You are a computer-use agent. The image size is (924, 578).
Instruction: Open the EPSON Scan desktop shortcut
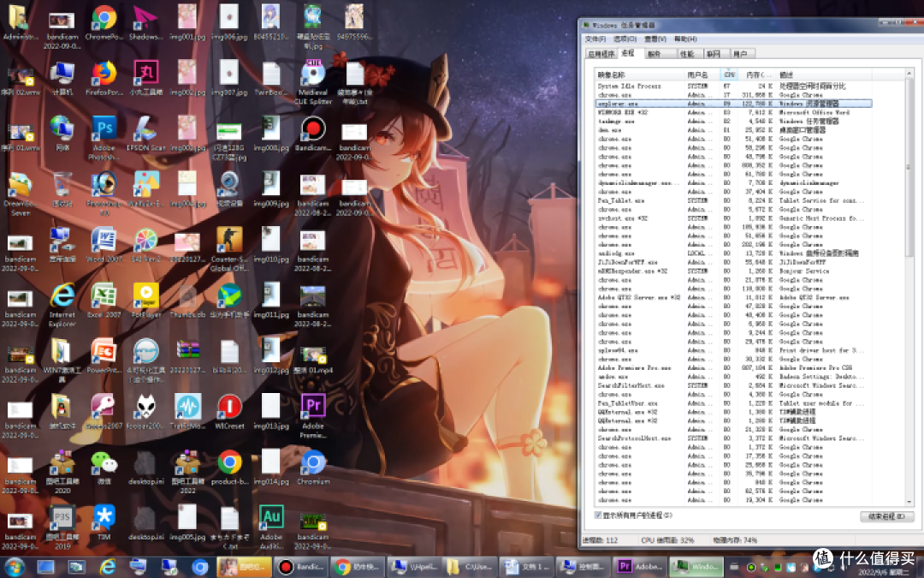pos(145,134)
